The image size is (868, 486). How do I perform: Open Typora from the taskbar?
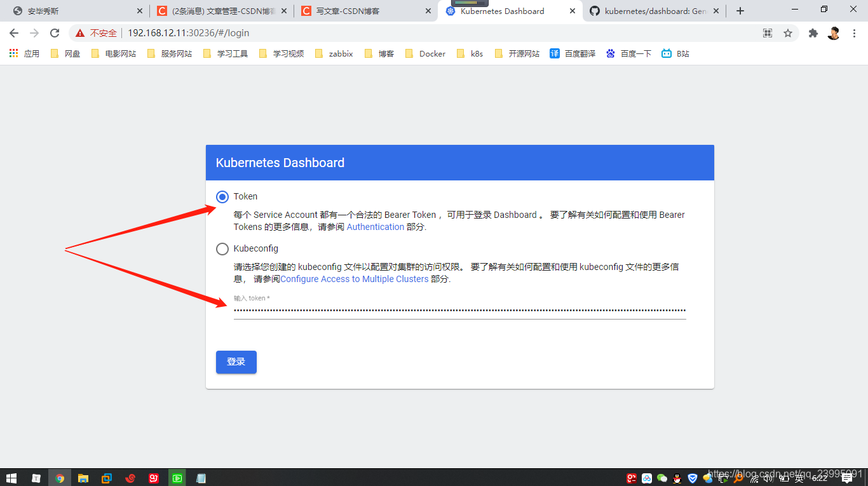[x=36, y=478]
